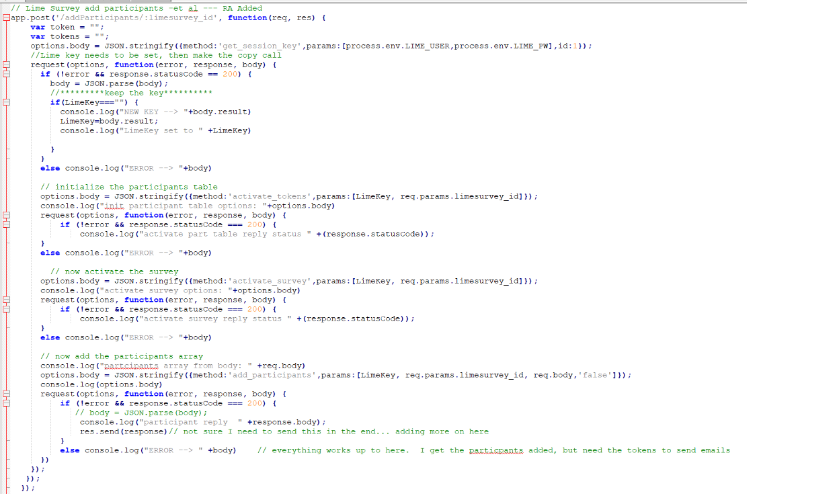Collapse request block below console.log(options.body)
Image resolution: width=839 pixels, height=504 pixels.
point(6,394)
